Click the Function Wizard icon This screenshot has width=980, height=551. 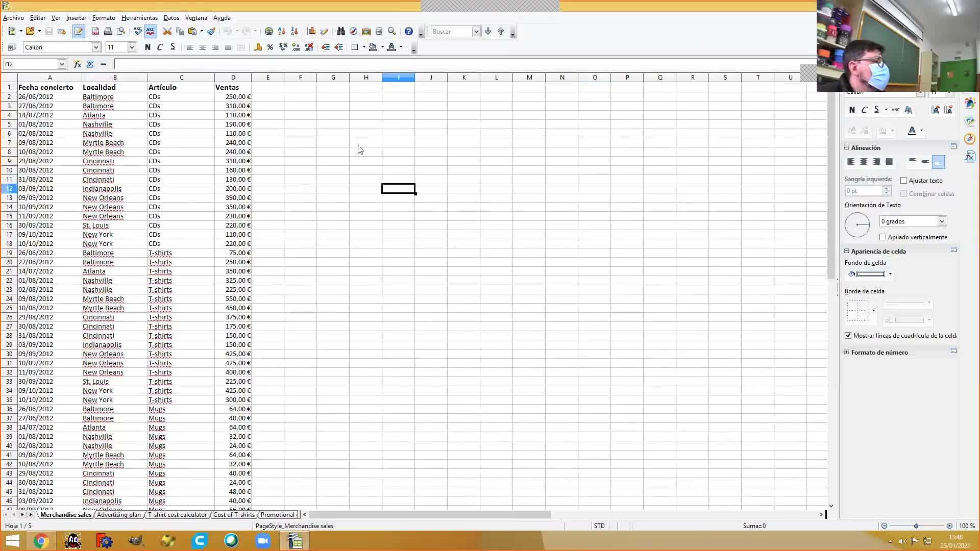77,64
